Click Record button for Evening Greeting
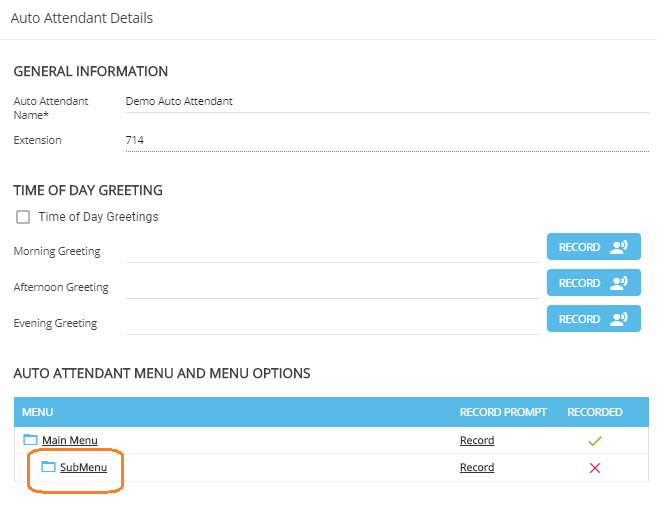The height and width of the screenshot is (512, 657). 593,319
